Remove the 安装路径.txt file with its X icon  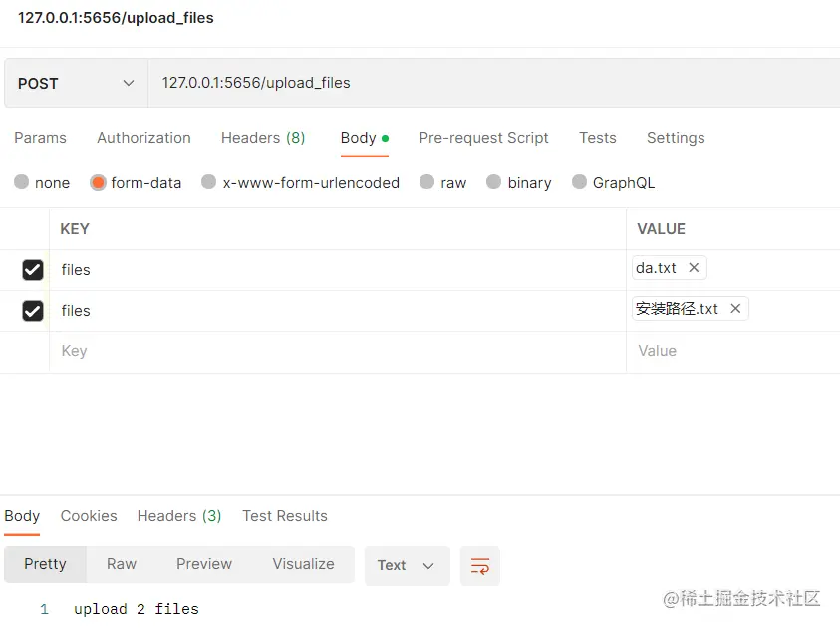coord(735,309)
